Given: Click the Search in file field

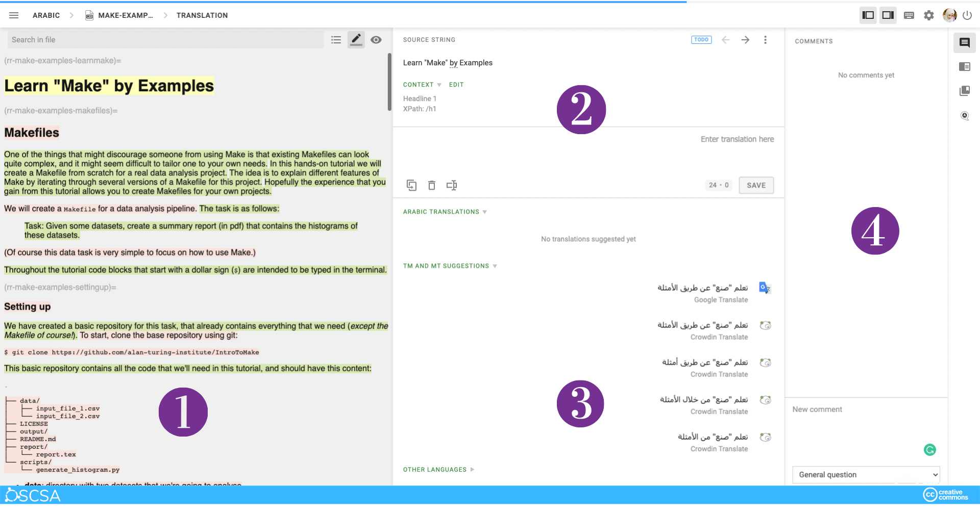Looking at the screenshot, I should click(166, 40).
